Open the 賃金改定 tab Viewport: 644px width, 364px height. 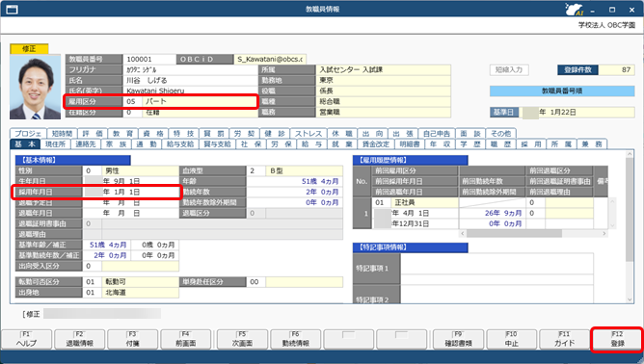[x=375, y=144]
